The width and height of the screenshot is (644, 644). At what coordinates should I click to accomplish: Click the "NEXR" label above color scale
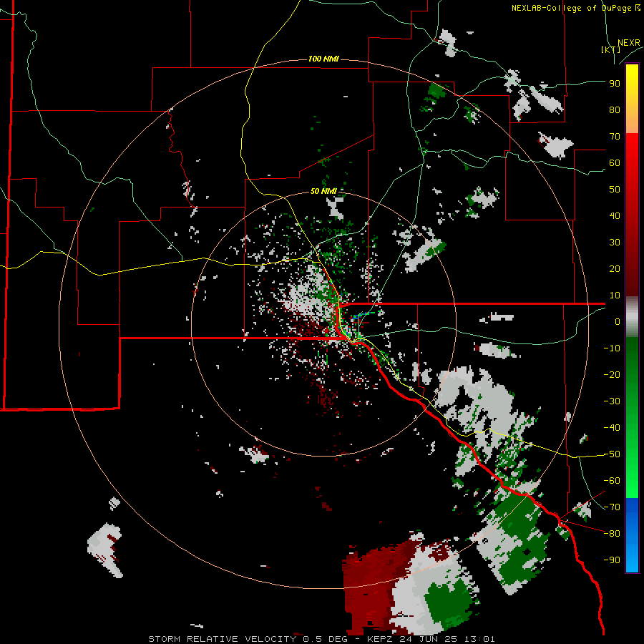tap(628, 43)
